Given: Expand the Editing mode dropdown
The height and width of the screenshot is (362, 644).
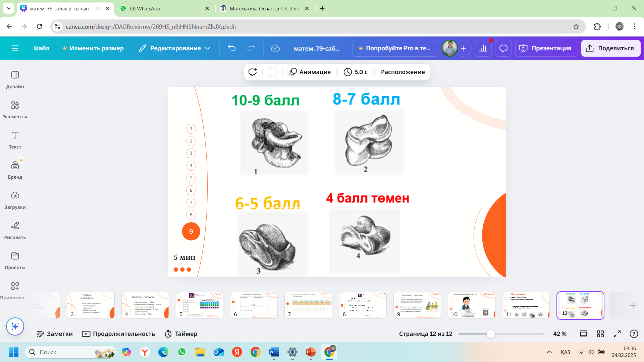Looking at the screenshot, I should 175,48.
